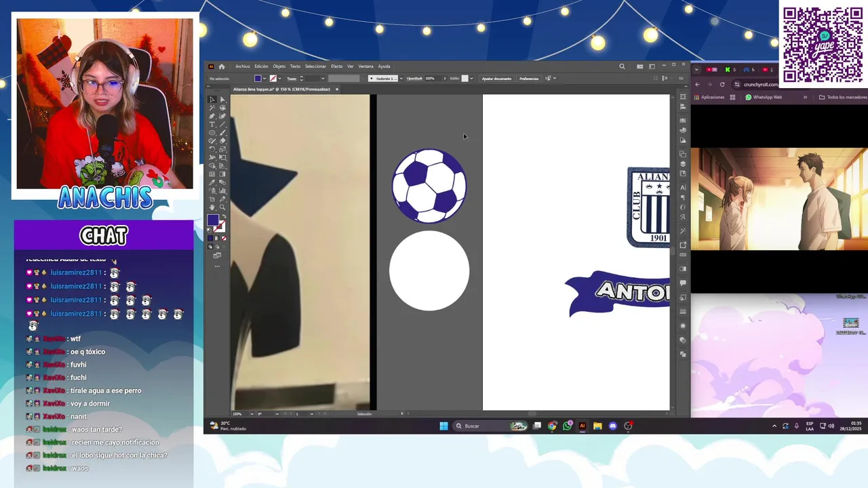Click the Preferencias button
Screen dimensions: 868x488
point(529,79)
